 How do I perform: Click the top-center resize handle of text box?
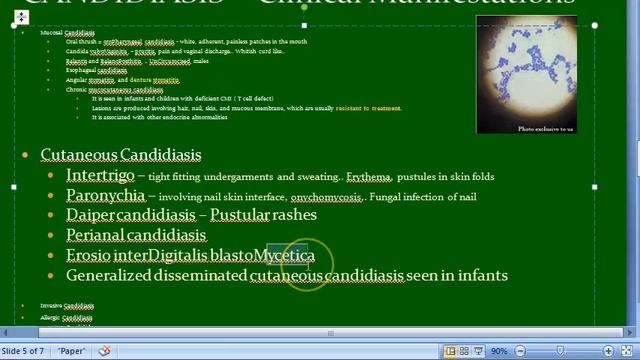coord(304,25)
